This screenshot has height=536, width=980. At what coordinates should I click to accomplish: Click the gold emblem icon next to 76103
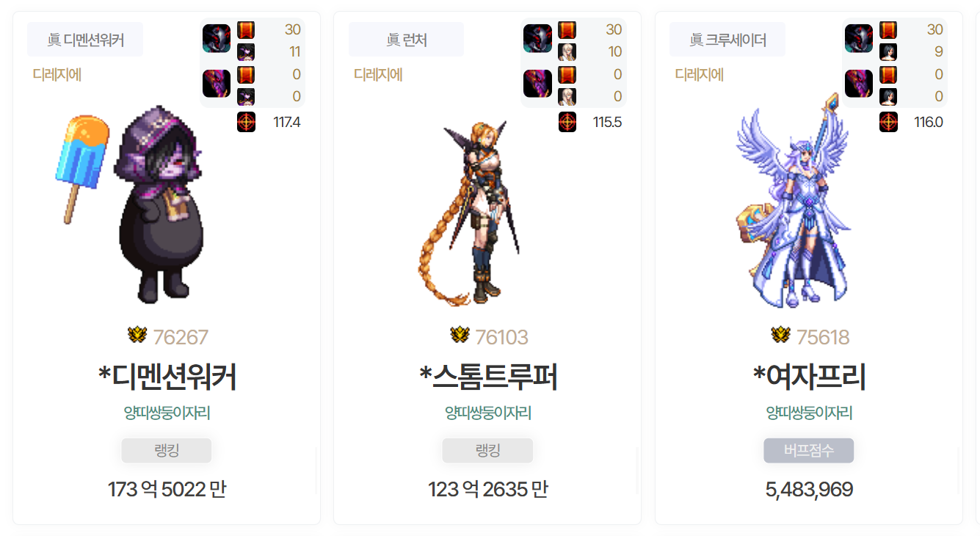460,336
